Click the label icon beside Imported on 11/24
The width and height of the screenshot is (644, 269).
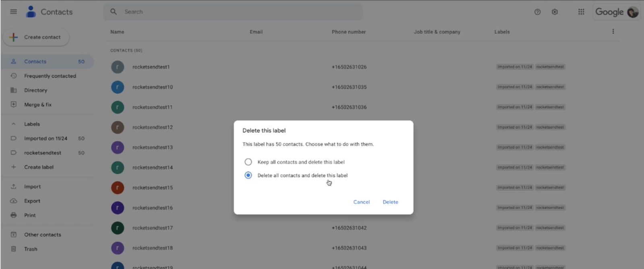pyautogui.click(x=14, y=138)
